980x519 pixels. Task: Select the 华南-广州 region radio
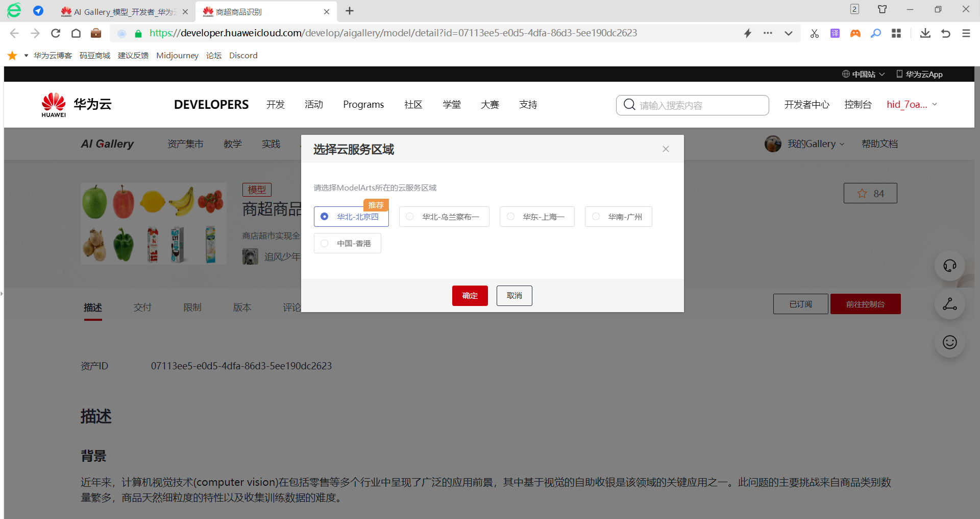pyautogui.click(x=619, y=217)
